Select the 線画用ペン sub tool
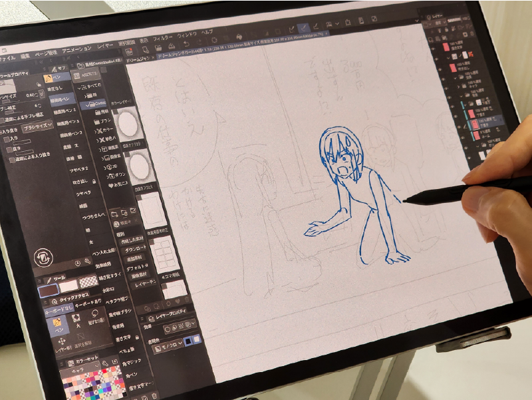Viewport: 532px width, 400px height. pyautogui.click(x=61, y=98)
